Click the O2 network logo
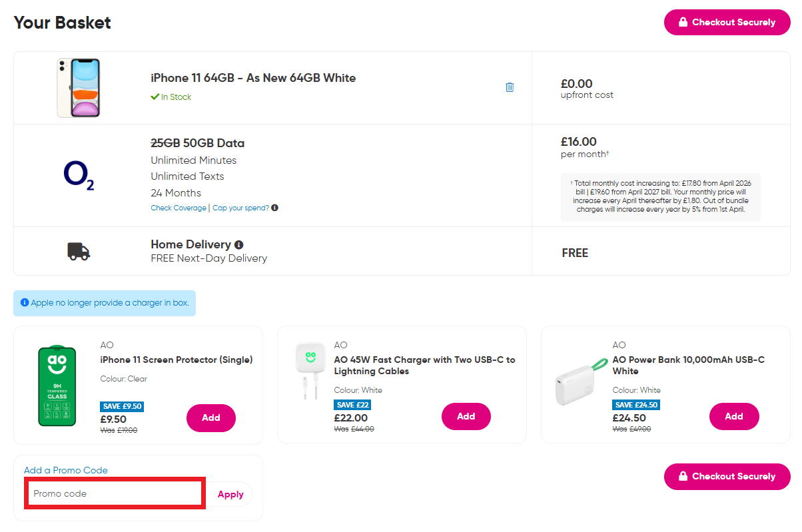802x532 pixels. coord(79,176)
